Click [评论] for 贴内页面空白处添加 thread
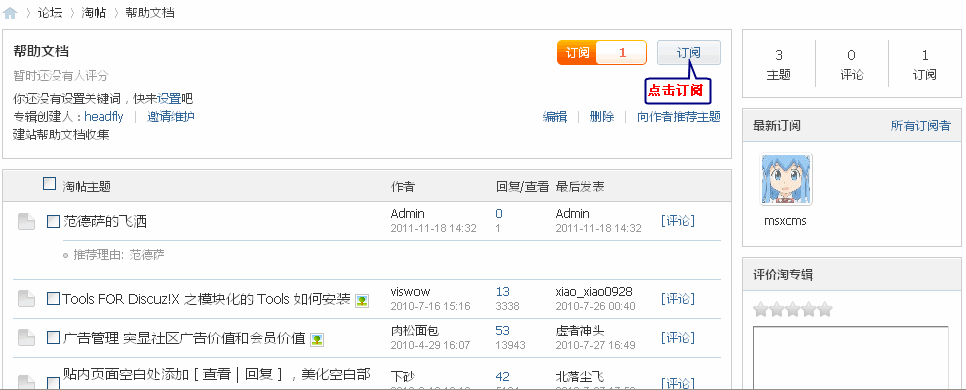 coord(678,383)
